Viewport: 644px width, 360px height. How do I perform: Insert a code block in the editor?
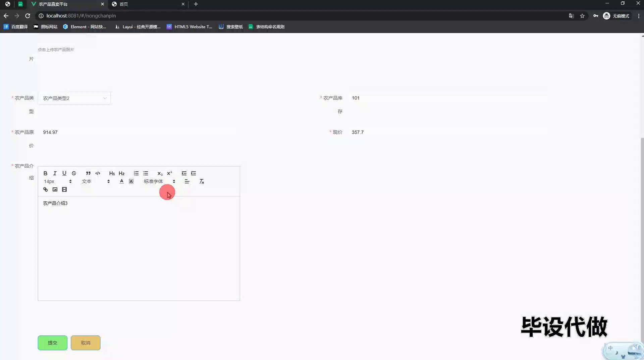[98, 173]
